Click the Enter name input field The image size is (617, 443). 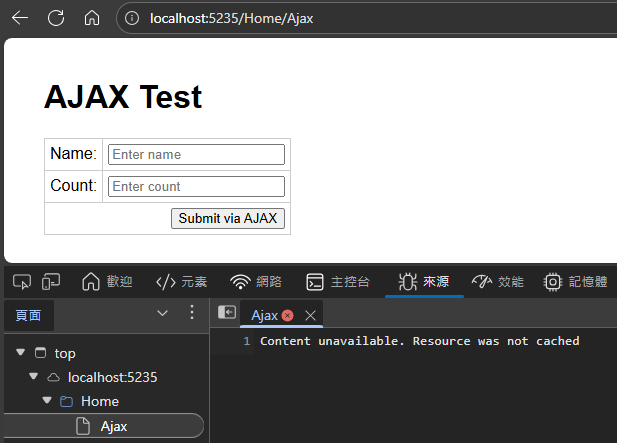(x=196, y=154)
